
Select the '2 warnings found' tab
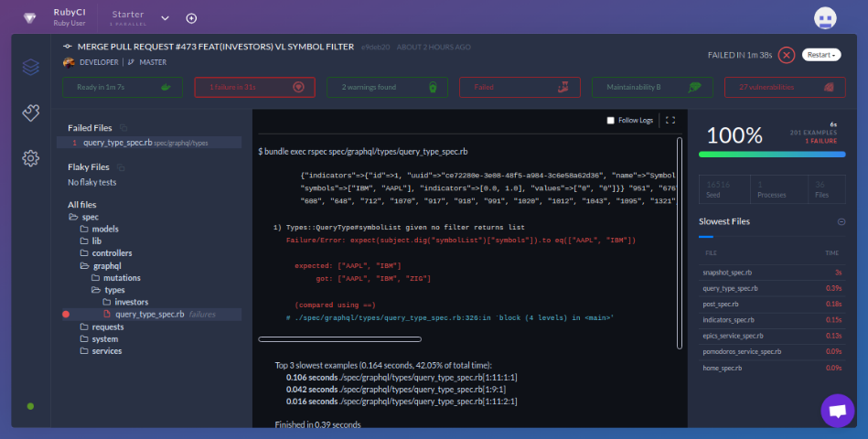(x=387, y=88)
